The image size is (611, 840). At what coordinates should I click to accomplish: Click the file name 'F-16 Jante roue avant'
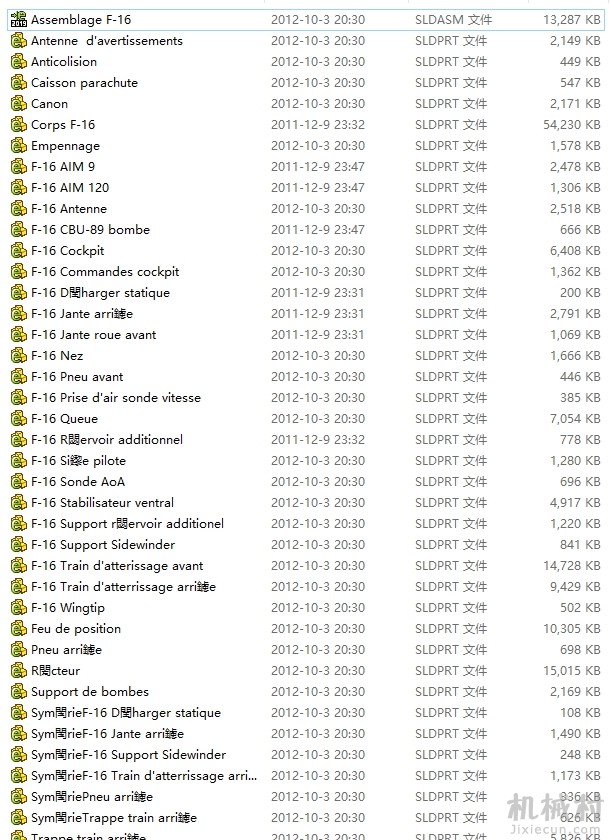tap(94, 335)
